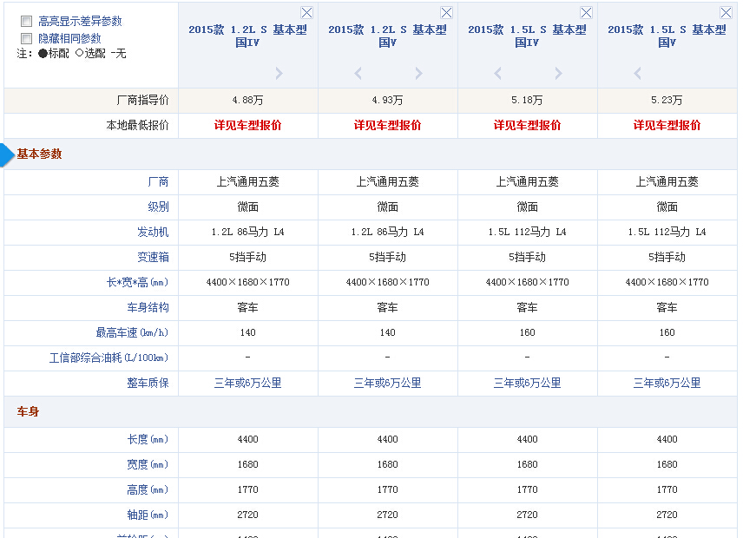The height and width of the screenshot is (538, 756).
Task: Open 详见车型报价 for the 4.88万 model
Action: point(247,125)
